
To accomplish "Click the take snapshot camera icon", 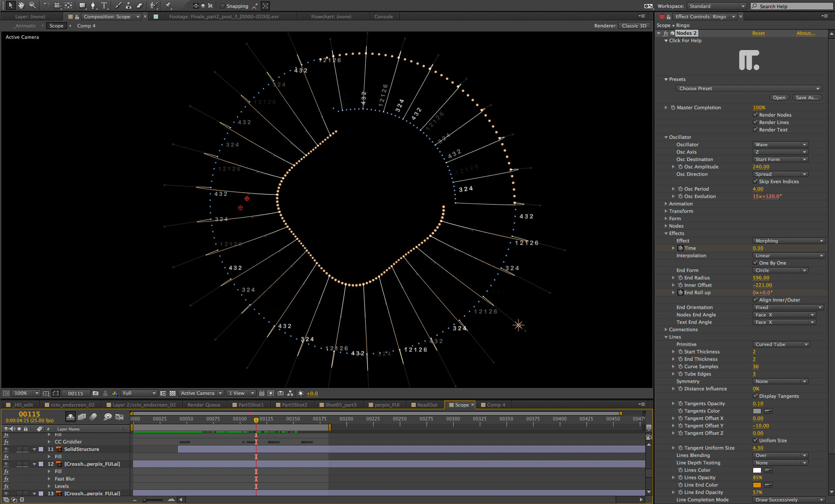I will point(95,393).
